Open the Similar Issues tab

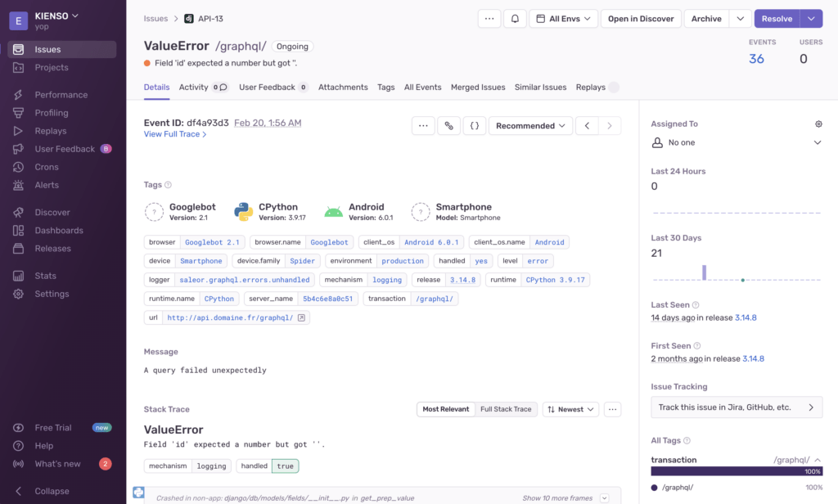(540, 87)
